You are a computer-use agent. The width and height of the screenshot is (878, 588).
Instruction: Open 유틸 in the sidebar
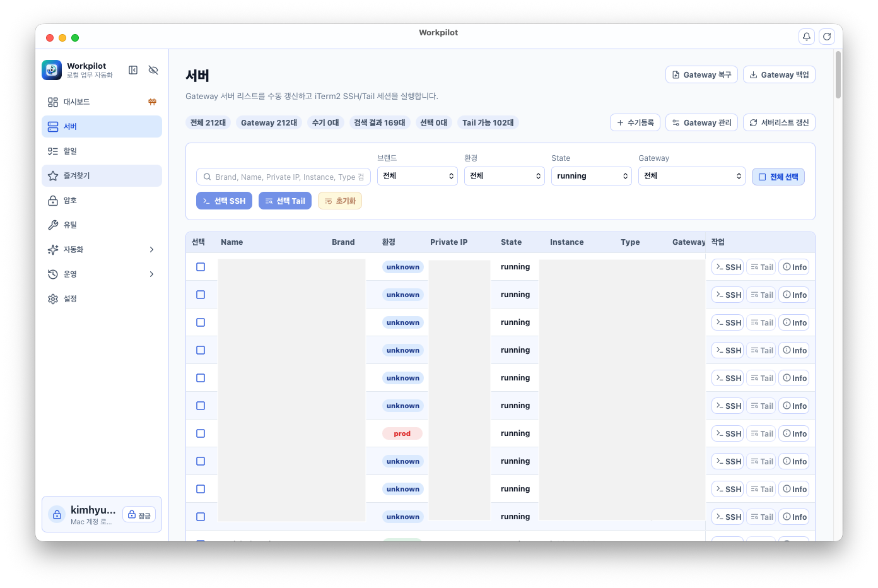(x=102, y=225)
